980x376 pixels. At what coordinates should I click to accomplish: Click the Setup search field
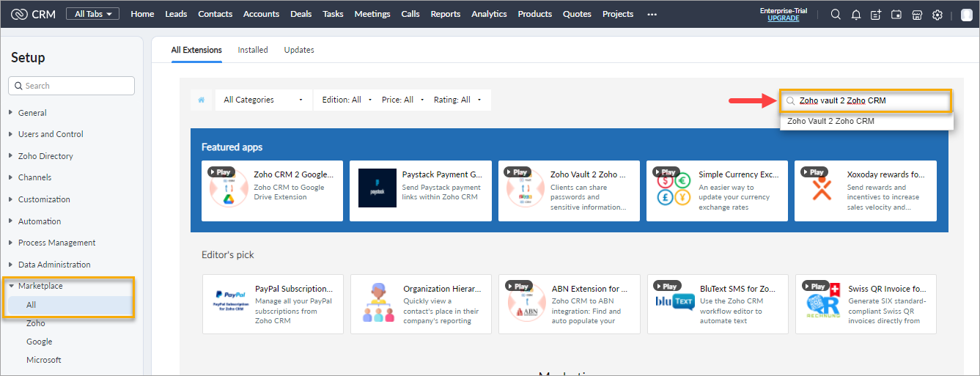(x=71, y=86)
